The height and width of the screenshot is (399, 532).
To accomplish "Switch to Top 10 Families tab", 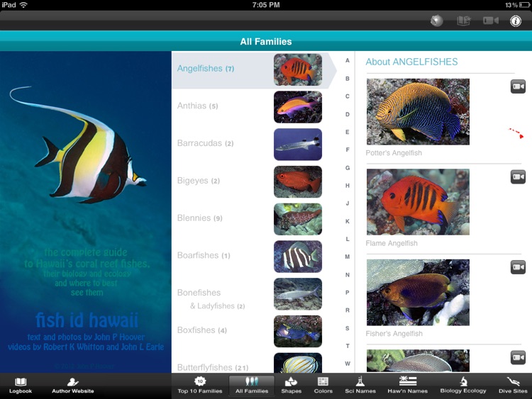I will [x=200, y=386].
